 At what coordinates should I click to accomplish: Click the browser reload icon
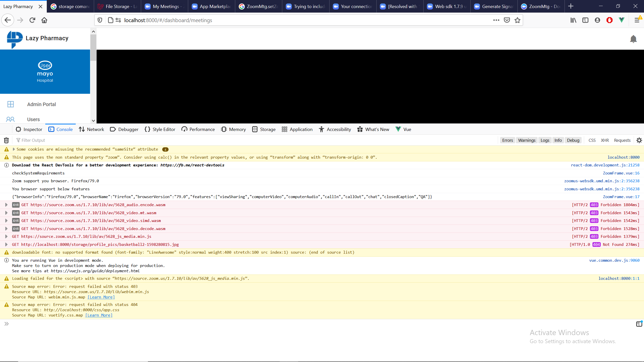(32, 20)
